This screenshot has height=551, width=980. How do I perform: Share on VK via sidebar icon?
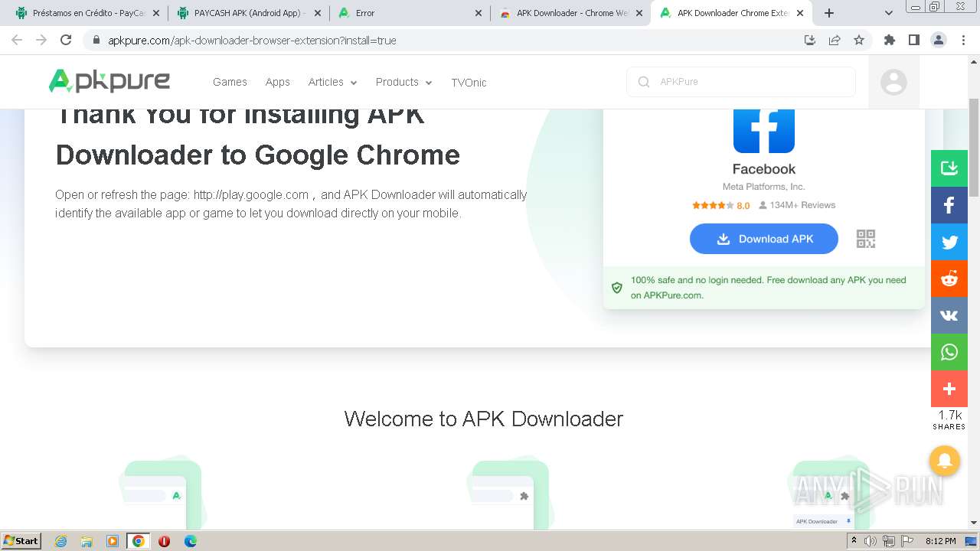tap(949, 315)
